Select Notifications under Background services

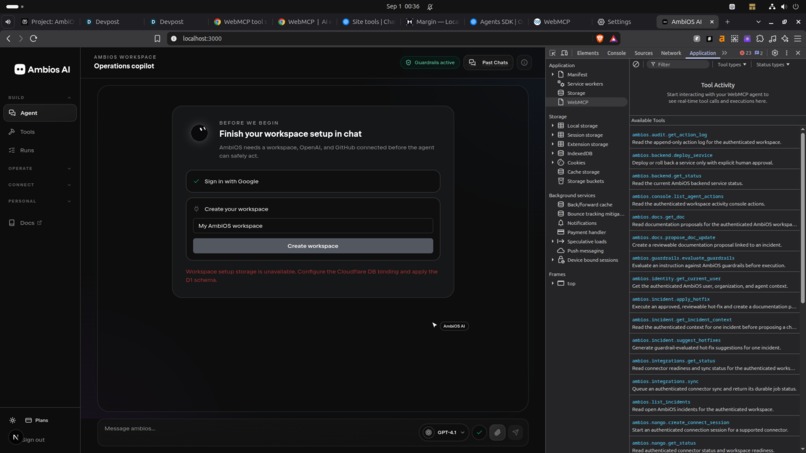(x=581, y=223)
